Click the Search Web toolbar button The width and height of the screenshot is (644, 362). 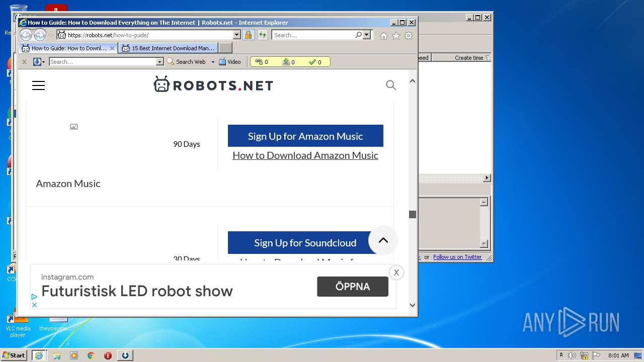[x=186, y=62]
